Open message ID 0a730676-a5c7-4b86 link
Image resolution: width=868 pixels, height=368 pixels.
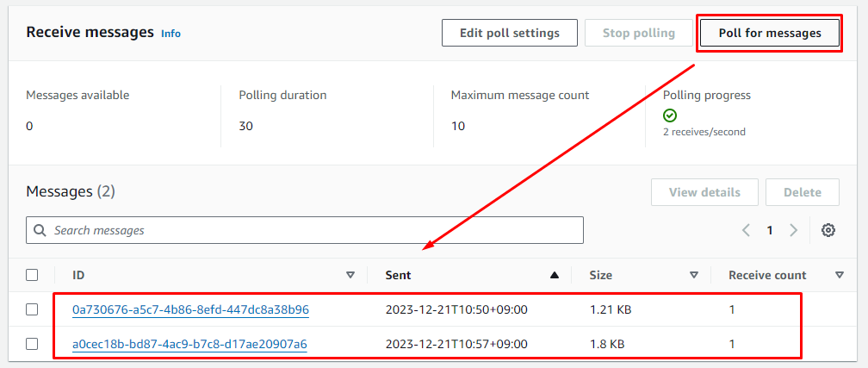[190, 309]
